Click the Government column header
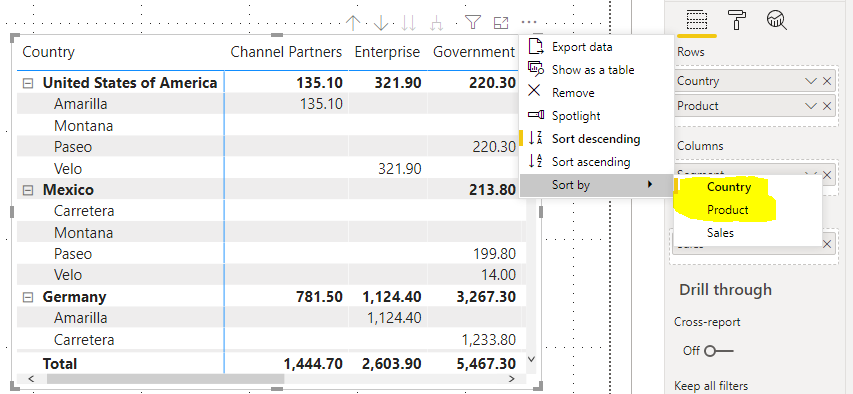Image resolution: width=853 pixels, height=394 pixels. 474,52
